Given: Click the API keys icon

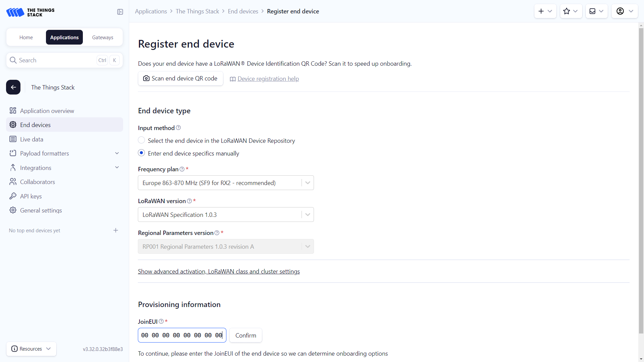Looking at the screenshot, I should pyautogui.click(x=13, y=196).
